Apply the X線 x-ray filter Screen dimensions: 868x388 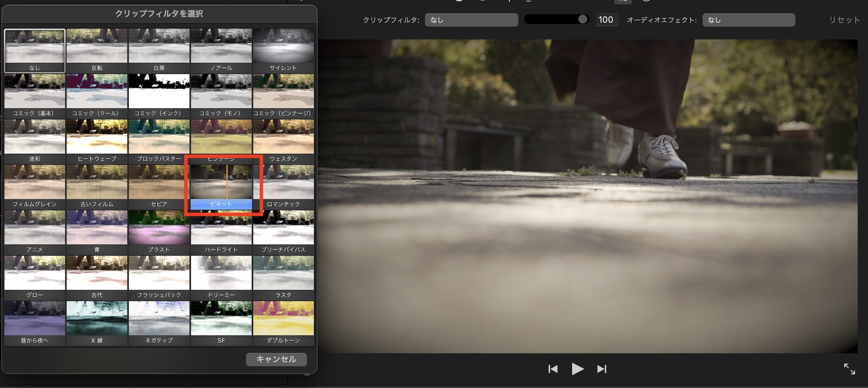pyautogui.click(x=97, y=323)
